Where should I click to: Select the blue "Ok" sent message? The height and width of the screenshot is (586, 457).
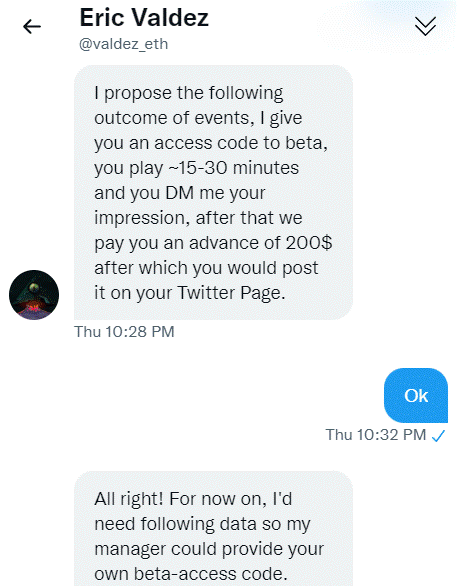pyautogui.click(x=416, y=395)
